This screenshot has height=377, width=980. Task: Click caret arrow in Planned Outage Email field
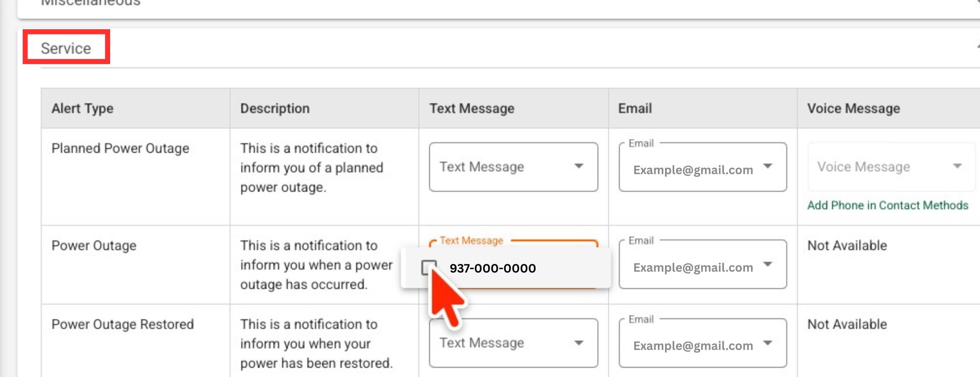768,166
